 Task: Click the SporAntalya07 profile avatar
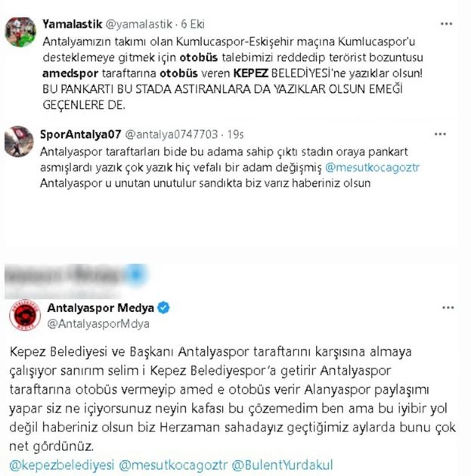(x=19, y=141)
